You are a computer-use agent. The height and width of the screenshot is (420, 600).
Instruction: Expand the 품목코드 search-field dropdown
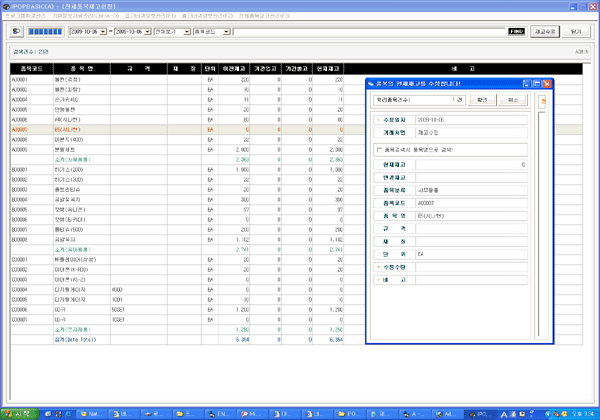point(227,32)
